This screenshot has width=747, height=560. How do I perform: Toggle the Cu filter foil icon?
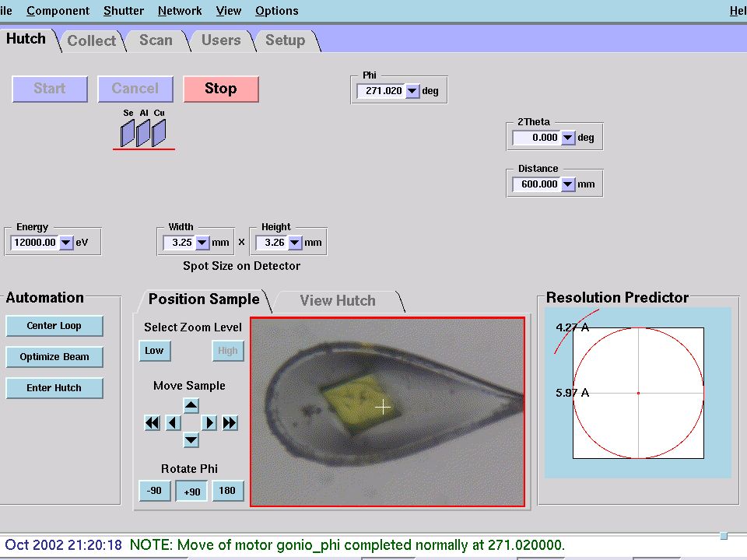coord(159,133)
